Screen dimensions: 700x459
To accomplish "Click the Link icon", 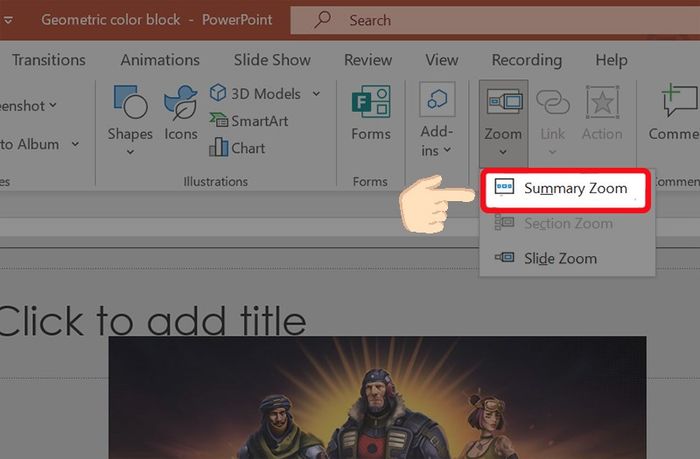I will pyautogui.click(x=553, y=102).
